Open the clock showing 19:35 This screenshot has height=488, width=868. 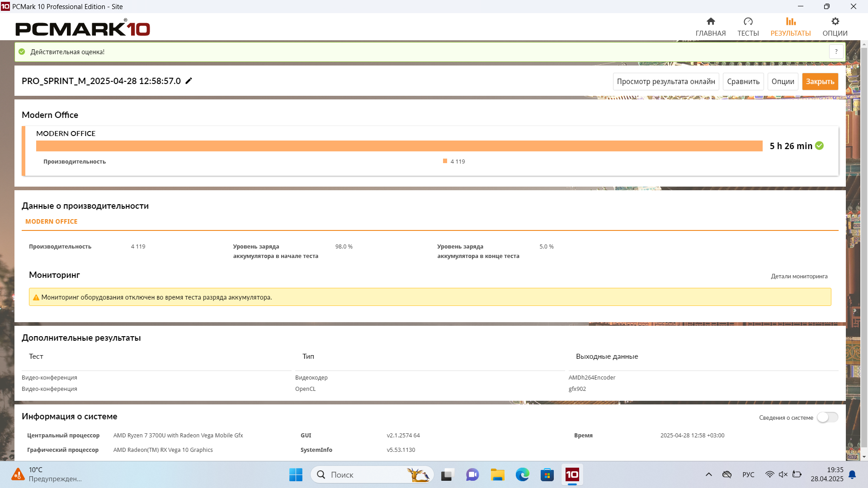pos(827,475)
